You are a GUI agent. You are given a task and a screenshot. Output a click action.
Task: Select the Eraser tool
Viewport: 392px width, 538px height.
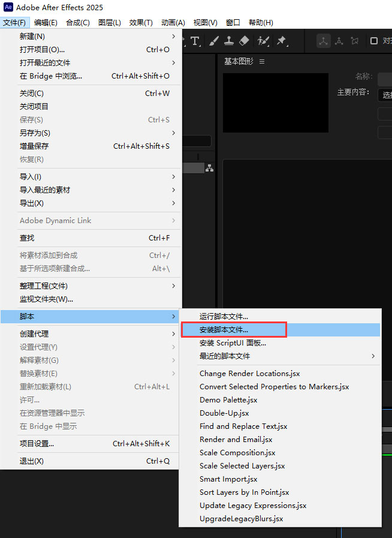[x=244, y=41]
